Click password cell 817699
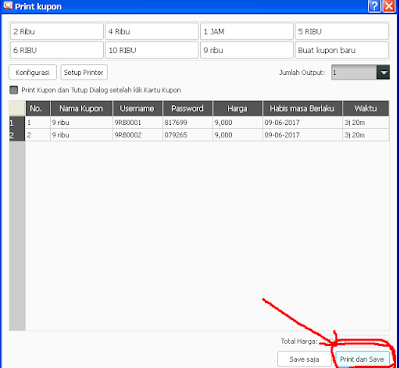The image size is (400, 368). click(x=187, y=123)
